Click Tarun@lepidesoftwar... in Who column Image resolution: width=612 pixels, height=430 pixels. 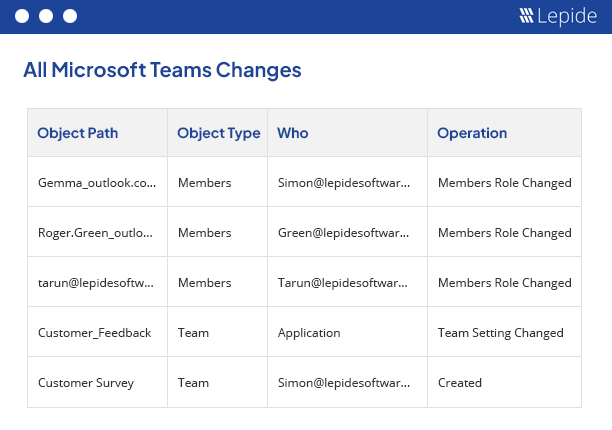(343, 283)
